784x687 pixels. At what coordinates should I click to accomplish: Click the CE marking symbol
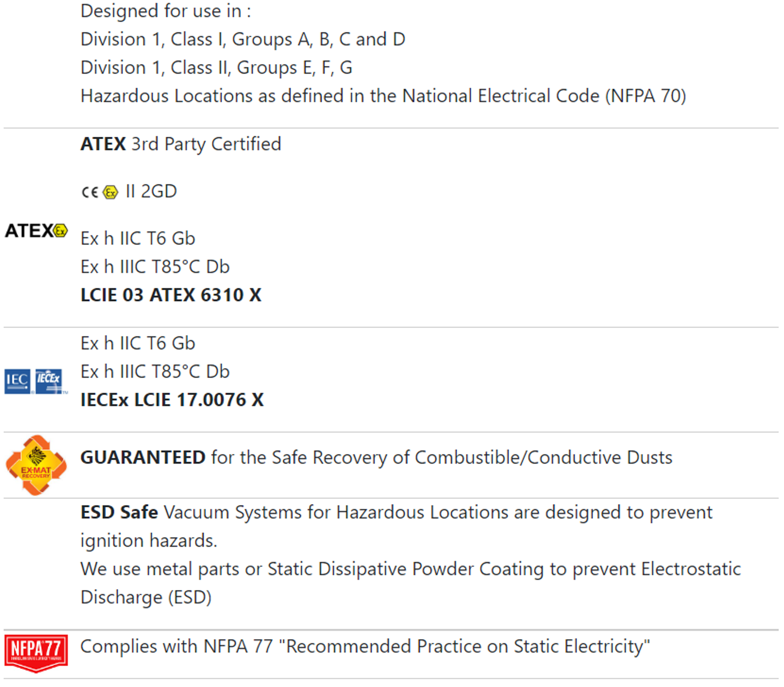(90, 192)
